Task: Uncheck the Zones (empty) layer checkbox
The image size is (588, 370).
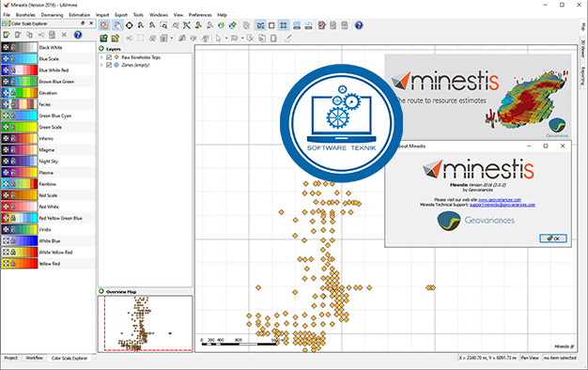Action: click(109, 65)
